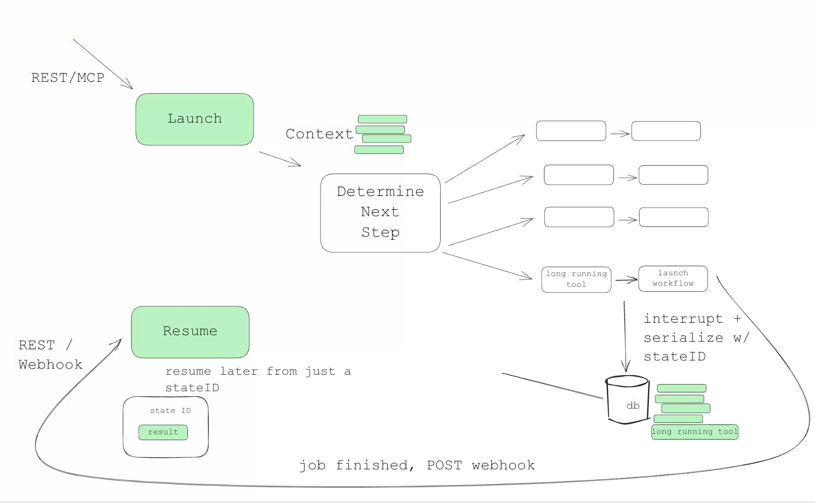Select the REST/MCP text label
Image resolution: width=815 pixels, height=504 pixels.
click(x=68, y=78)
